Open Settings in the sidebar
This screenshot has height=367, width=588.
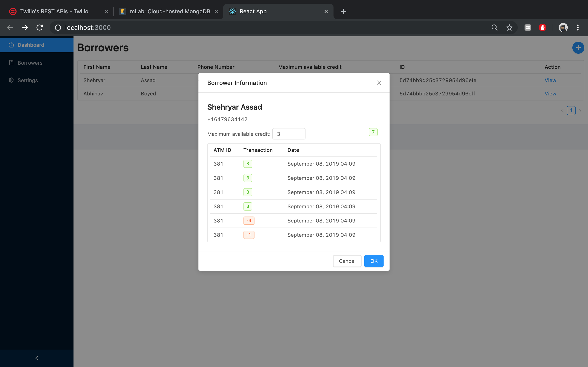coord(28,80)
